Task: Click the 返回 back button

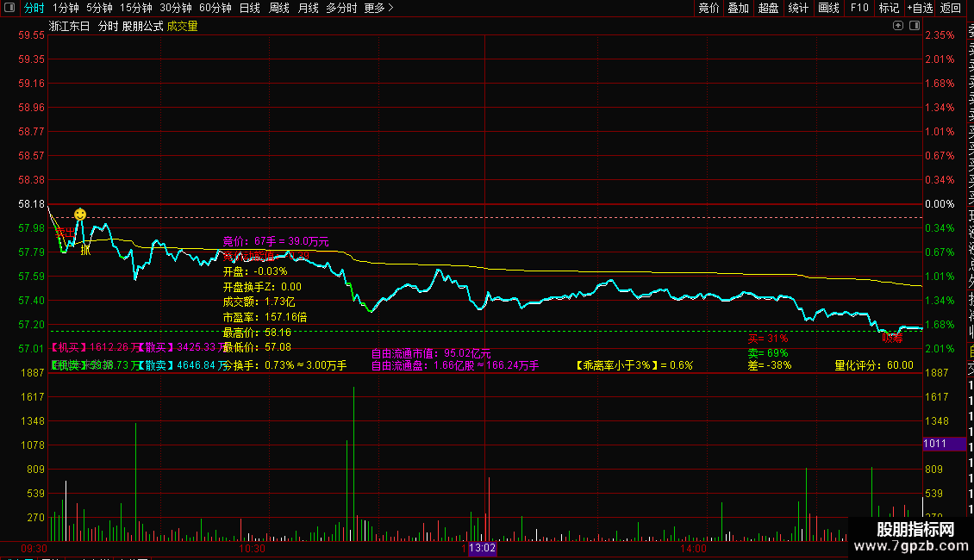Action: [x=951, y=8]
